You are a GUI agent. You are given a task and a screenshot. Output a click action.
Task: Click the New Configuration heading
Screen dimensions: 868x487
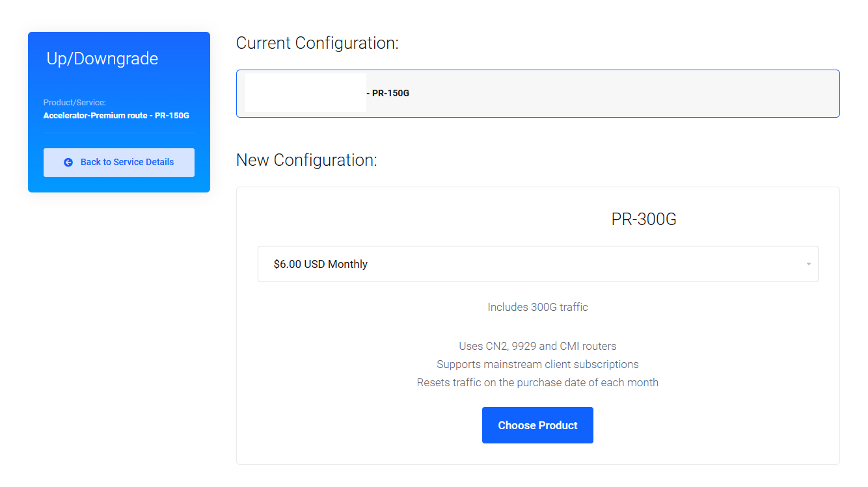[306, 160]
